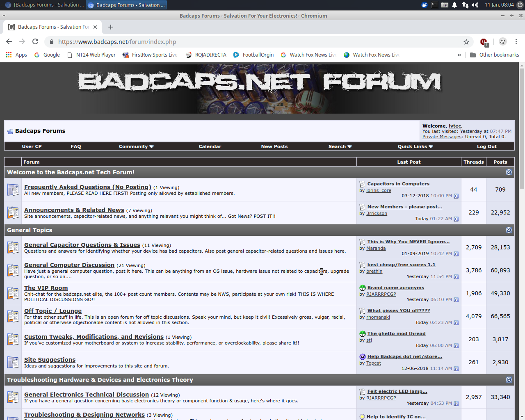Open the Search dropdown menu
Screen dimensions: 525x420
pos(340,146)
